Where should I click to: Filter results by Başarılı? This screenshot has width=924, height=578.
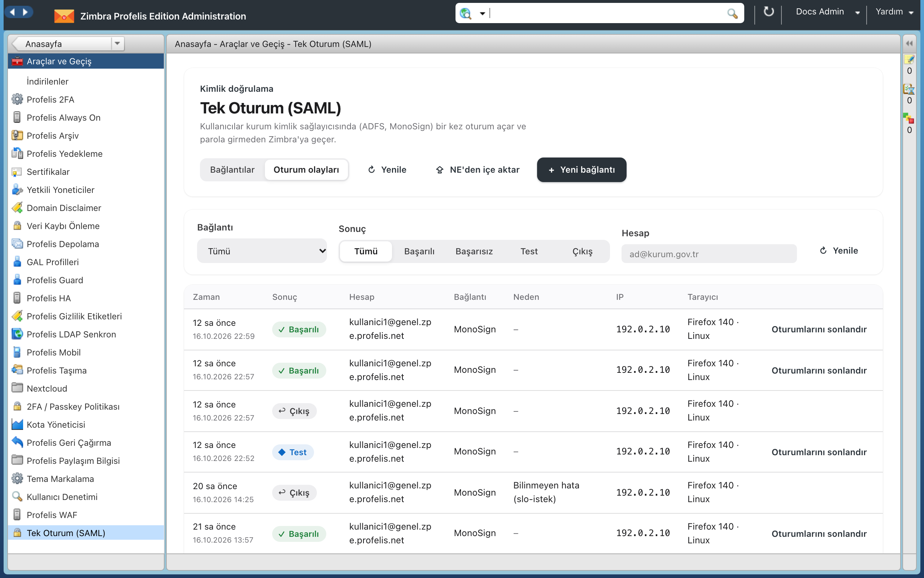point(419,251)
